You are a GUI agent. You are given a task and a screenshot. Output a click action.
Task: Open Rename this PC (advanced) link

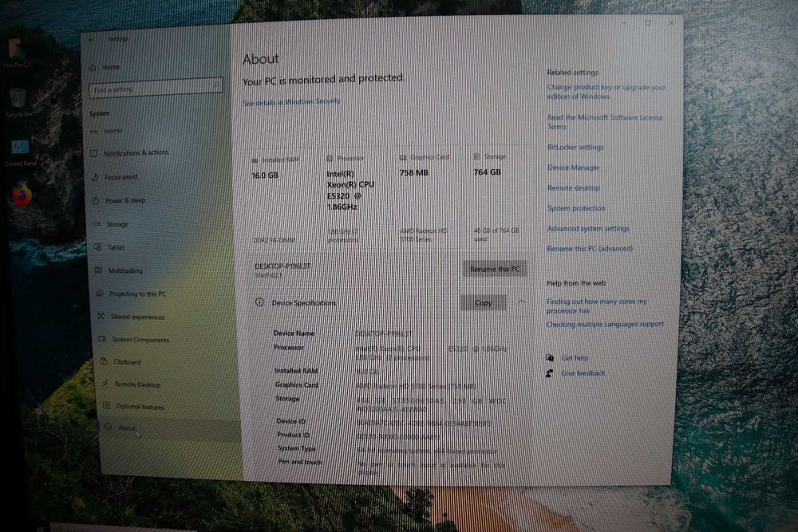tap(590, 249)
